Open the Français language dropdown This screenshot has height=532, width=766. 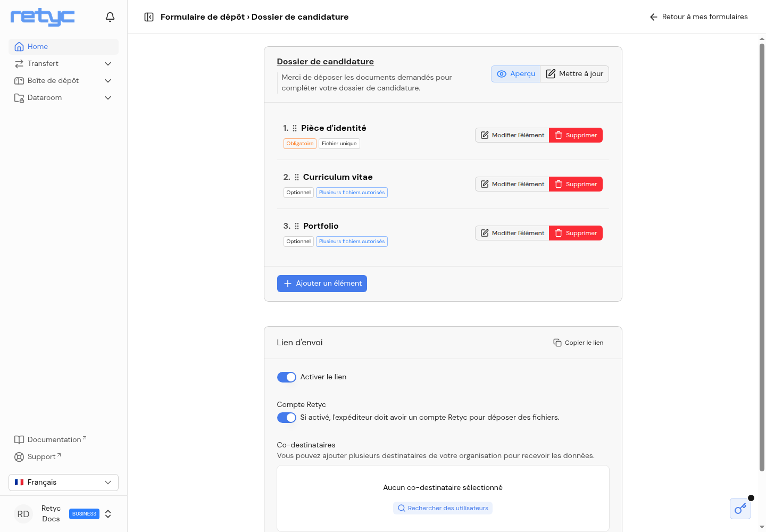[x=63, y=483]
